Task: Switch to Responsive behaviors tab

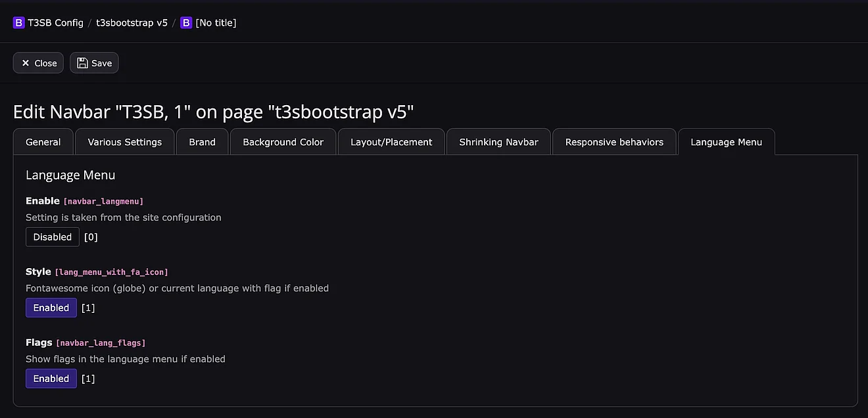Action: (x=614, y=142)
